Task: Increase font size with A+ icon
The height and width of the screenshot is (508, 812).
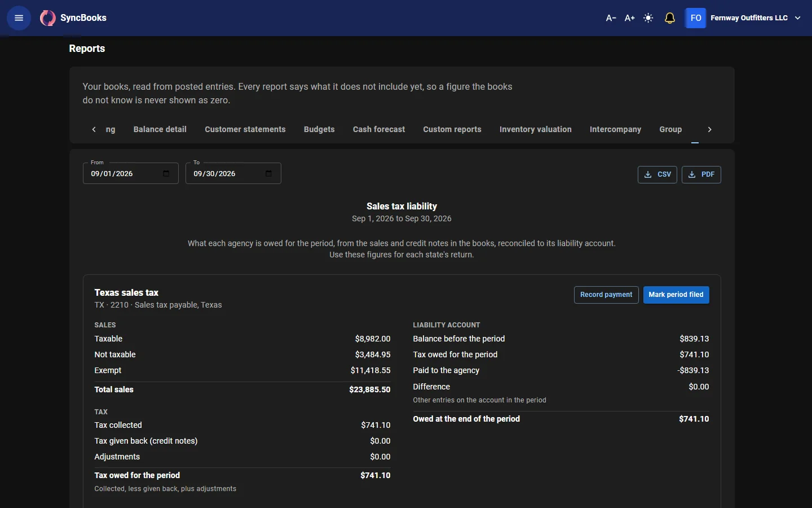Action: [x=630, y=18]
